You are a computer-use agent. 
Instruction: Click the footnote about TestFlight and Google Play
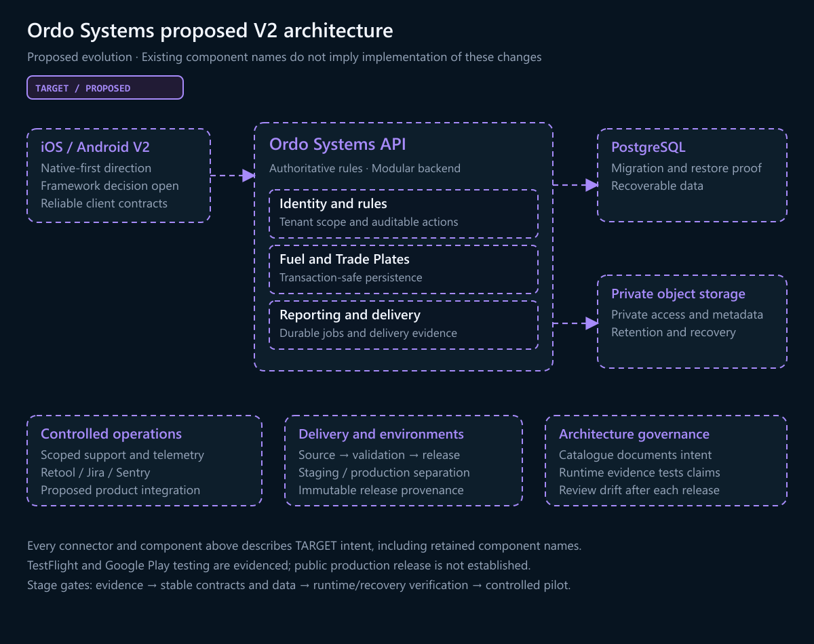pos(279,565)
